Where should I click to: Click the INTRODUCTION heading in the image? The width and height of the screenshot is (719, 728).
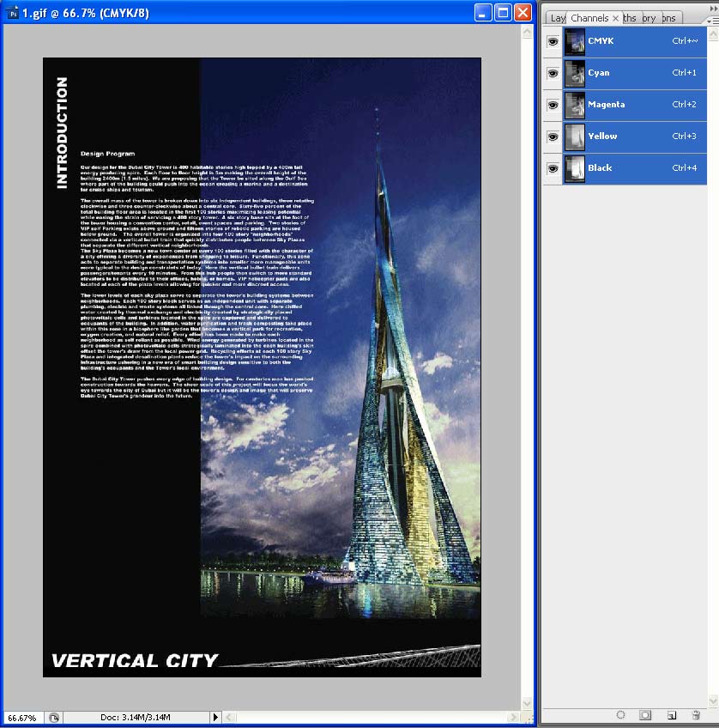pyautogui.click(x=62, y=133)
